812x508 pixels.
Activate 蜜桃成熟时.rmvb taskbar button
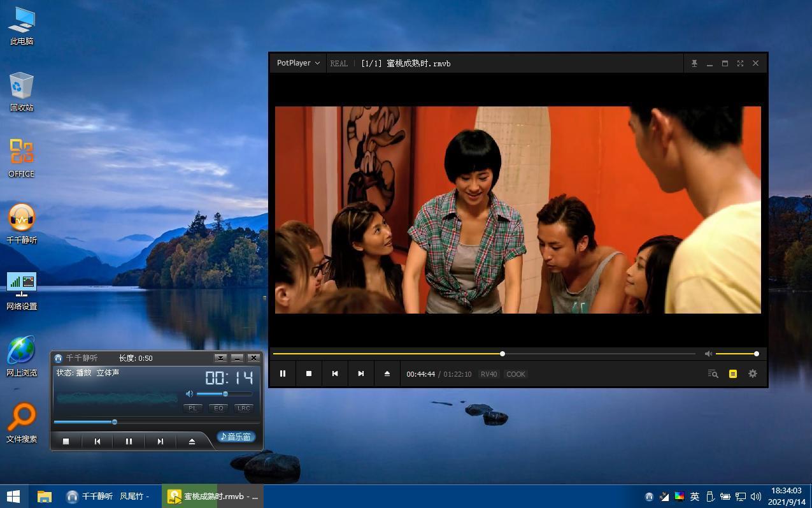click(213, 496)
